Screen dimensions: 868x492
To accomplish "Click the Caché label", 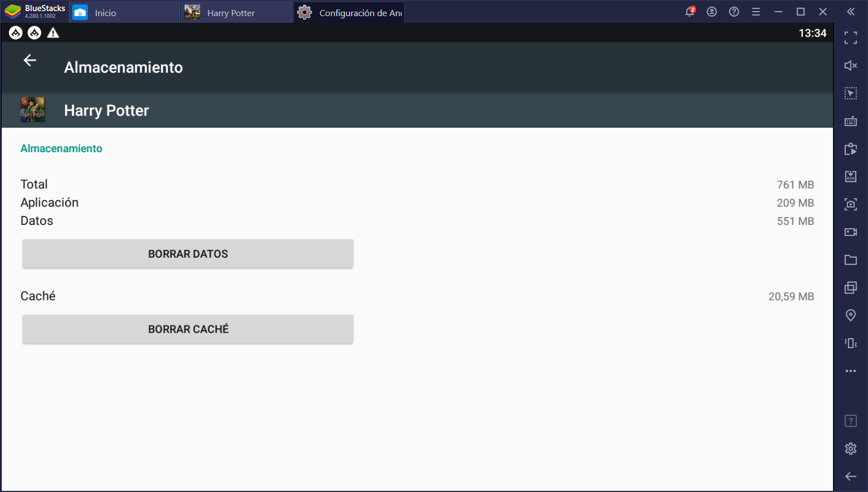I will tap(38, 296).
